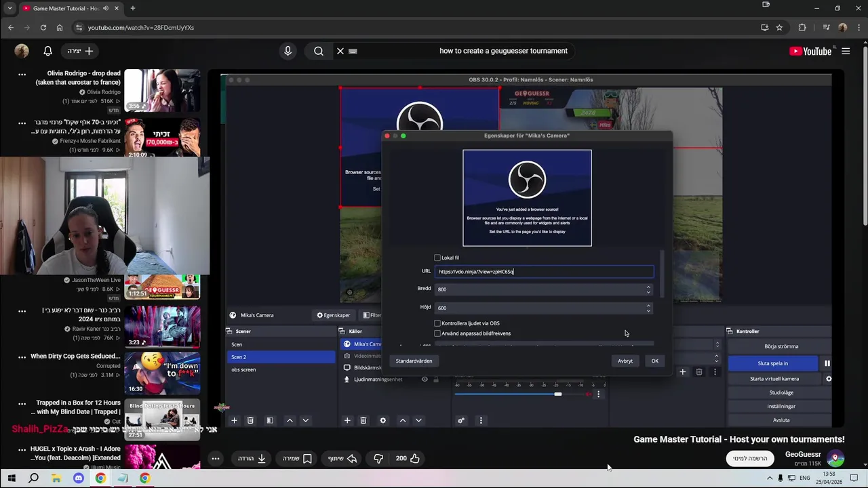Open the video's more actions ellipsis
This screenshot has width=868, height=488.
[x=215, y=458]
